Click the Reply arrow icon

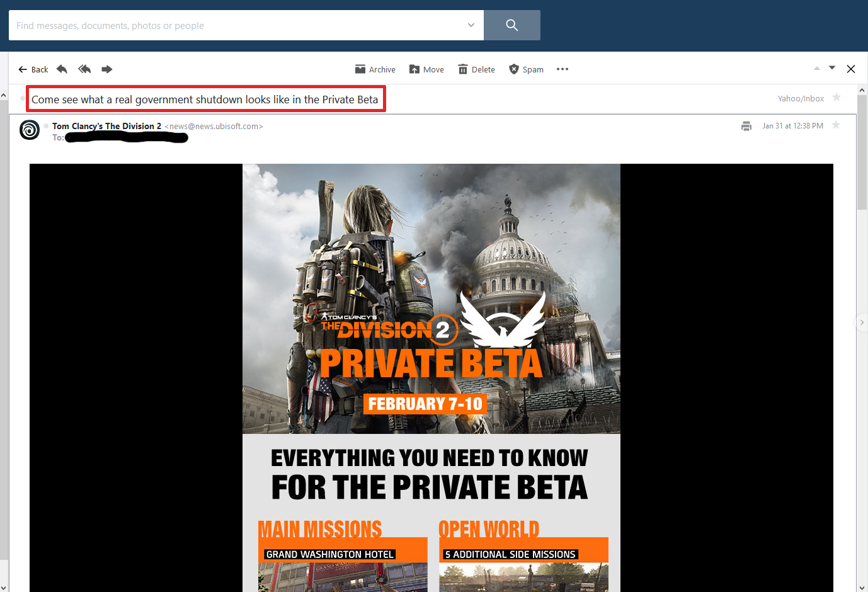tap(62, 69)
